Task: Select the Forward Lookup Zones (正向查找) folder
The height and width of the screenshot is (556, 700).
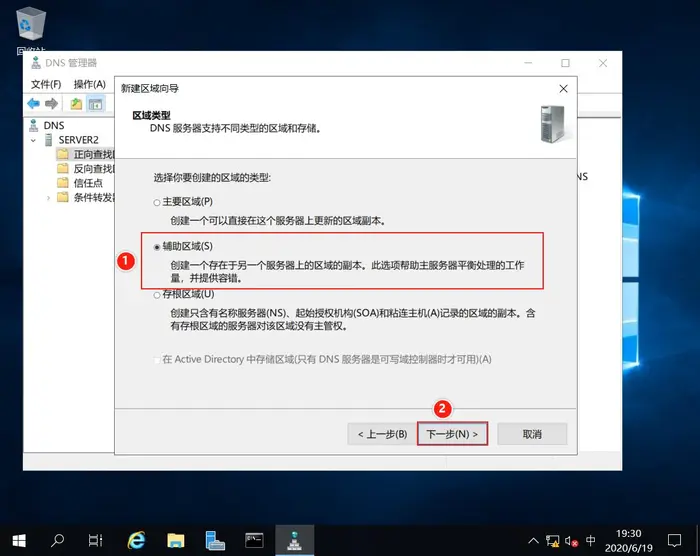Action: pyautogui.click(x=94, y=155)
